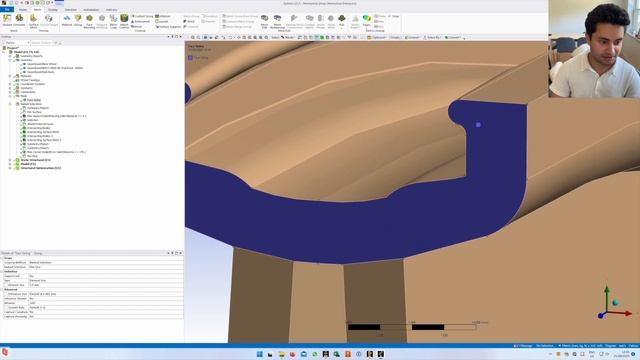Insert a Gasket control
Viewport: 640px width, 360px height.
coord(162,21)
